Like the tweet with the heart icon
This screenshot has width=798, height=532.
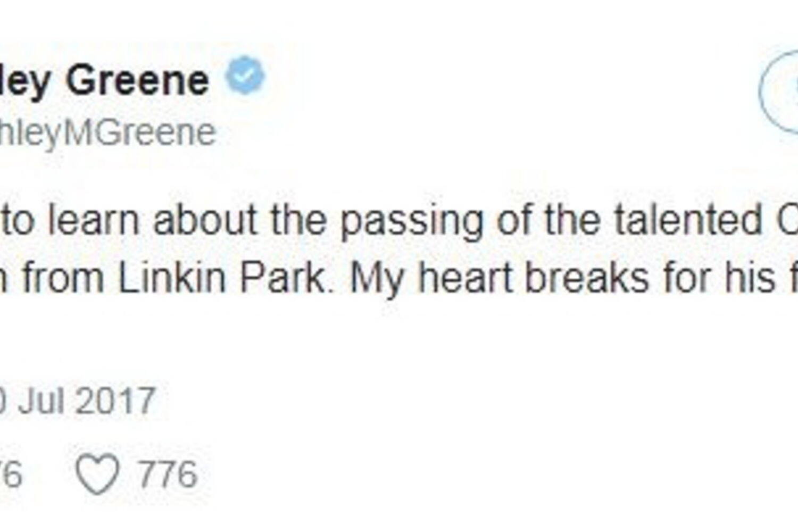(97, 474)
